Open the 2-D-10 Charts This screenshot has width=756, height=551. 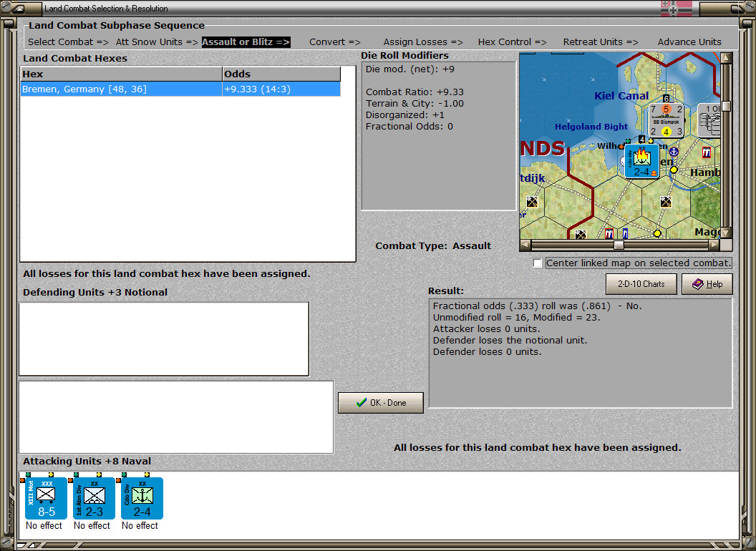641,284
